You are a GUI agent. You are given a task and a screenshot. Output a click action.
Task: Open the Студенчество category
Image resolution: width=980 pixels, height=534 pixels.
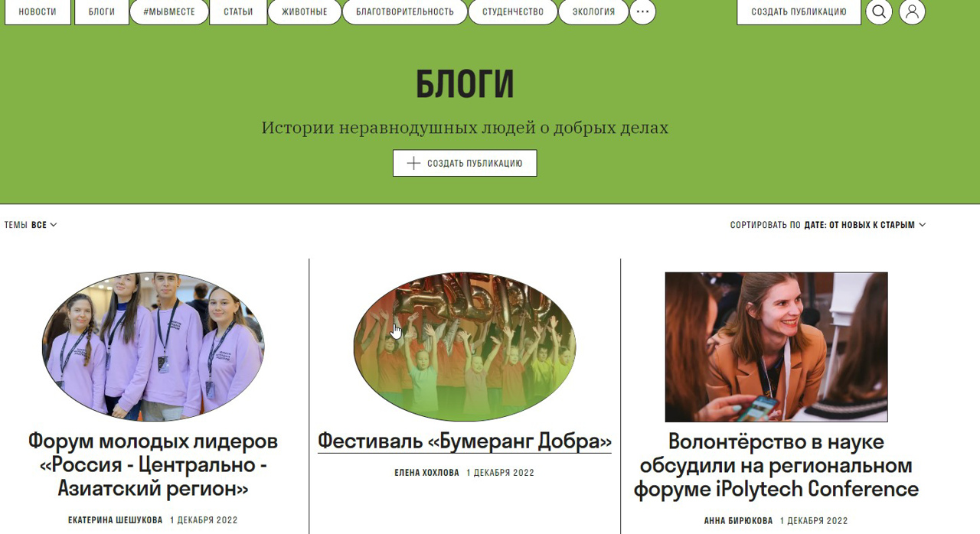[x=513, y=11]
